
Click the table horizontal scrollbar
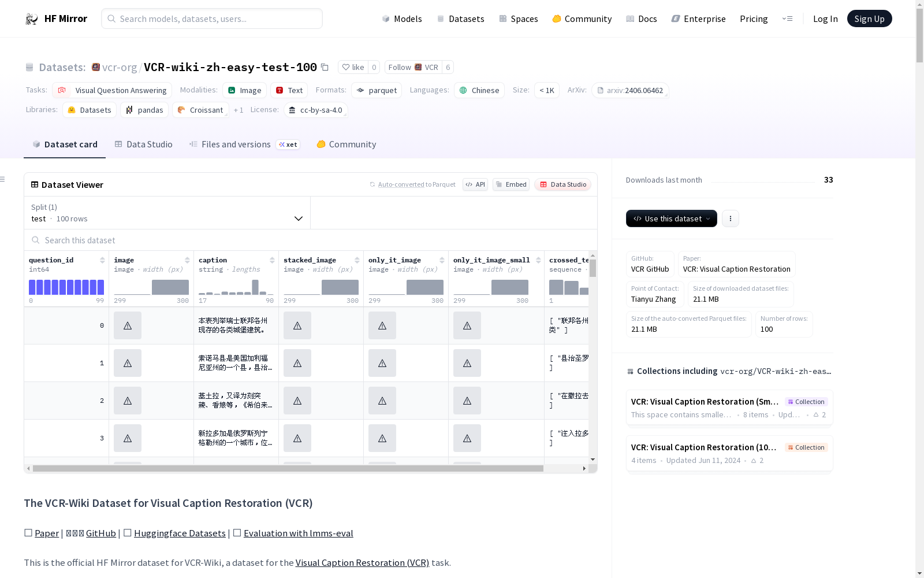(288, 468)
